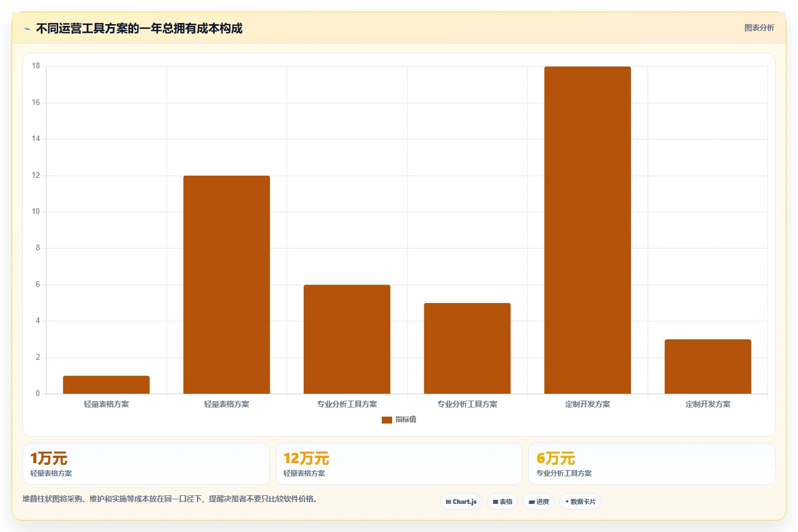Open the 12万元 轻量表格方案 card
Screen dimensions: 798x532
click(399, 464)
